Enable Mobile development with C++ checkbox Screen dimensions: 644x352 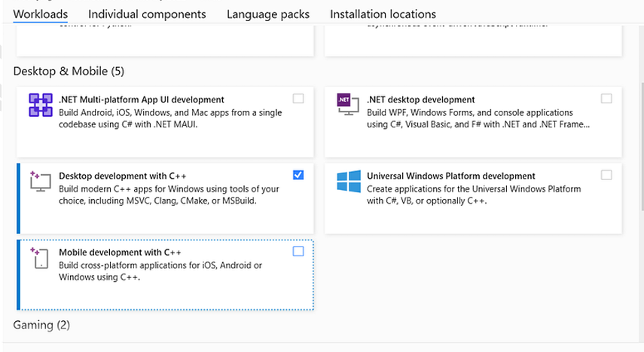298,251
